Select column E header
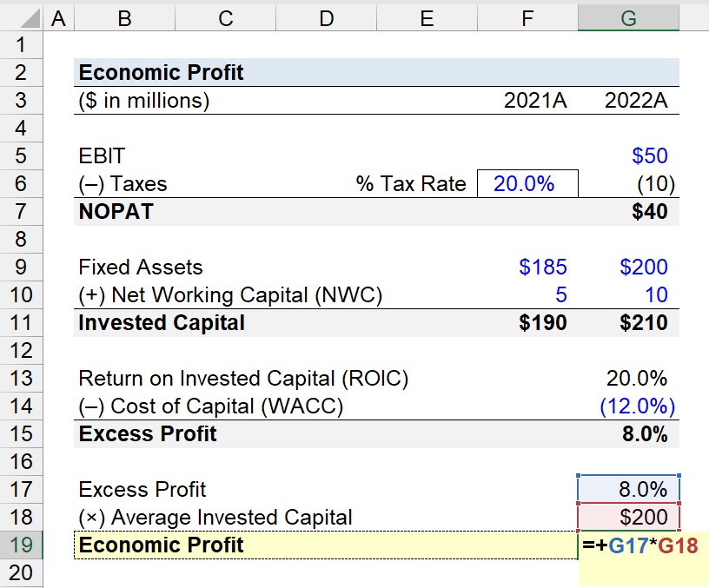 coord(427,18)
